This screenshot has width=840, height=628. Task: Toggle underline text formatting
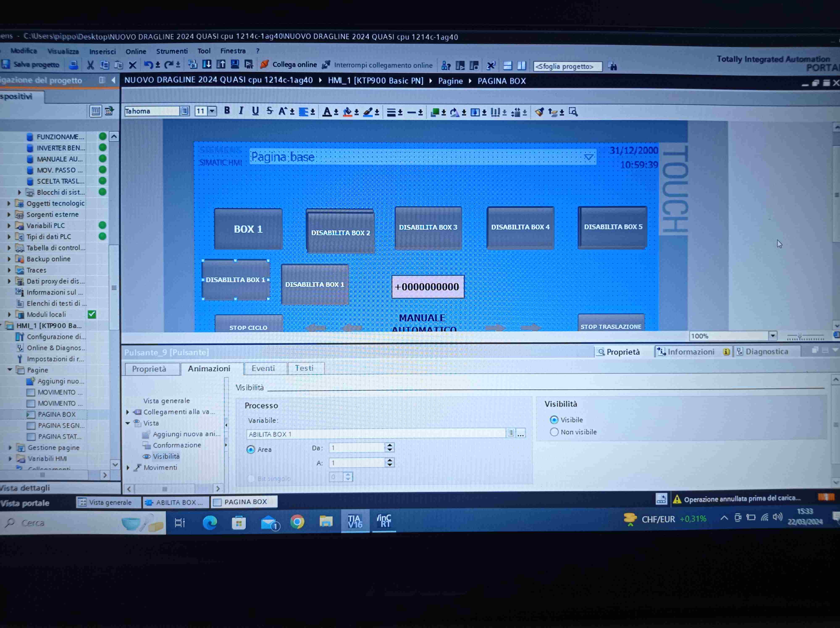click(255, 111)
